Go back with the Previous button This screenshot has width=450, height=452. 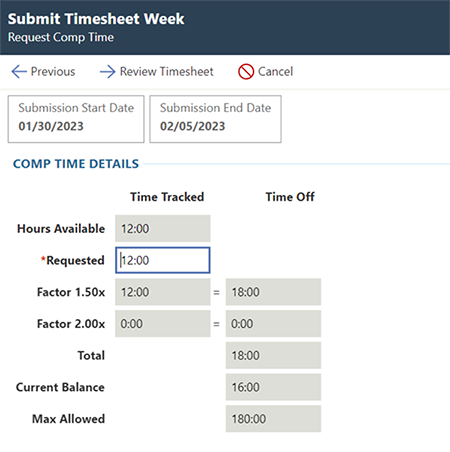coord(43,72)
